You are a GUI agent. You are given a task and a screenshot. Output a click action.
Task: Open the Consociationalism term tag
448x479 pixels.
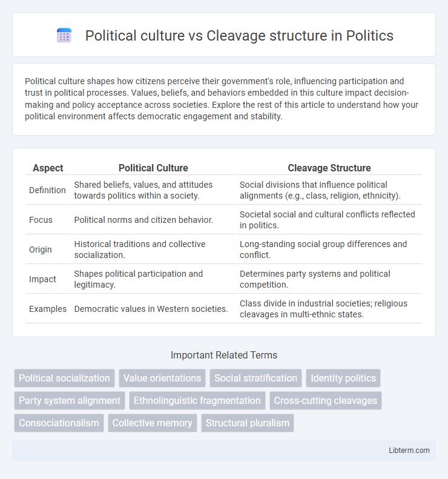pos(59,423)
